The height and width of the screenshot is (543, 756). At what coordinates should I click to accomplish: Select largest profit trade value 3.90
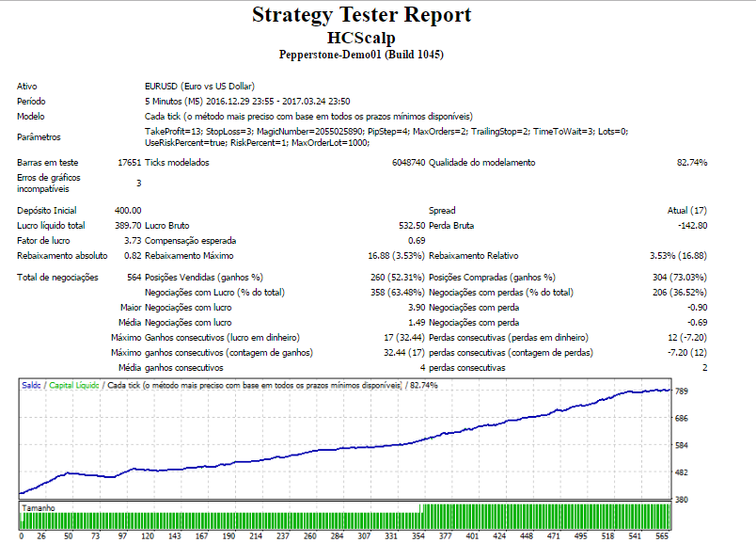tap(417, 308)
